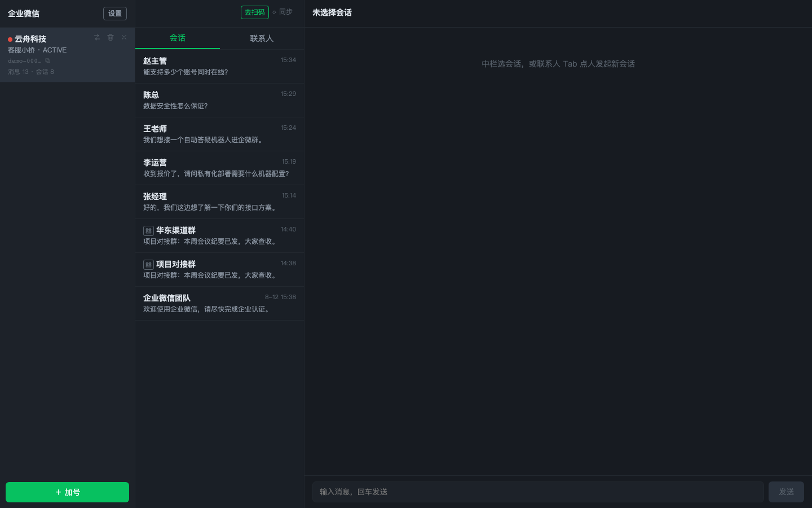Click the 客服小桥 · ACTIVE status text
The height and width of the screenshot is (508, 812).
(x=37, y=50)
